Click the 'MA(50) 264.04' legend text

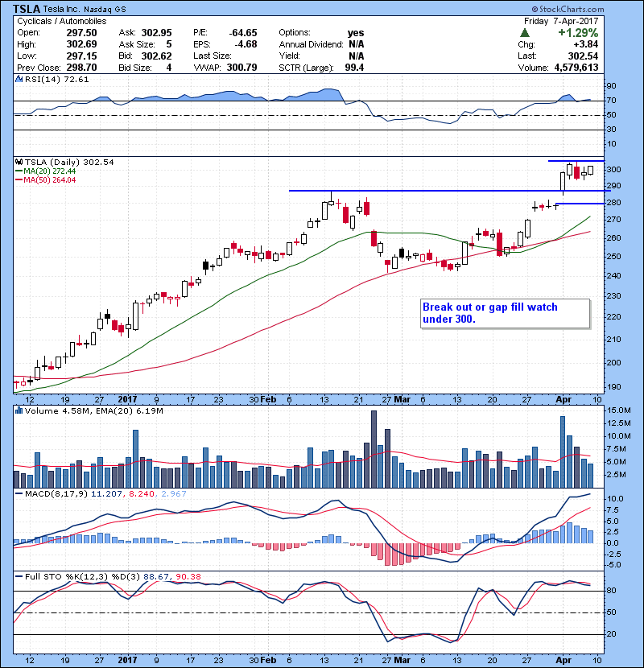point(49,180)
